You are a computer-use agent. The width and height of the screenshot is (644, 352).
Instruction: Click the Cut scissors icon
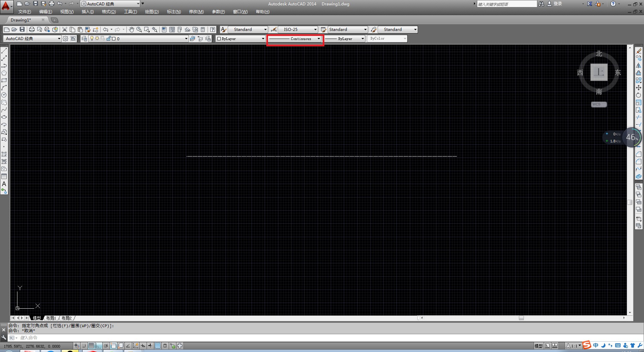pyautogui.click(x=65, y=30)
